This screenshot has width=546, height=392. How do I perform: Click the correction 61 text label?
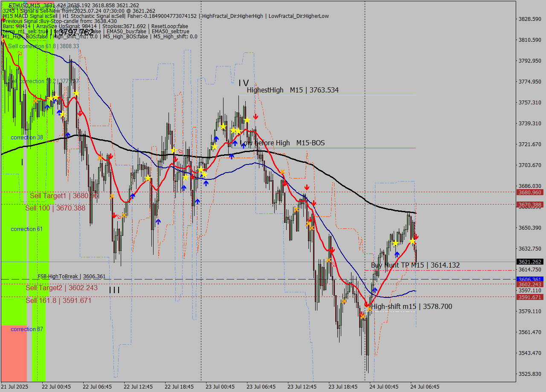pos(26,229)
